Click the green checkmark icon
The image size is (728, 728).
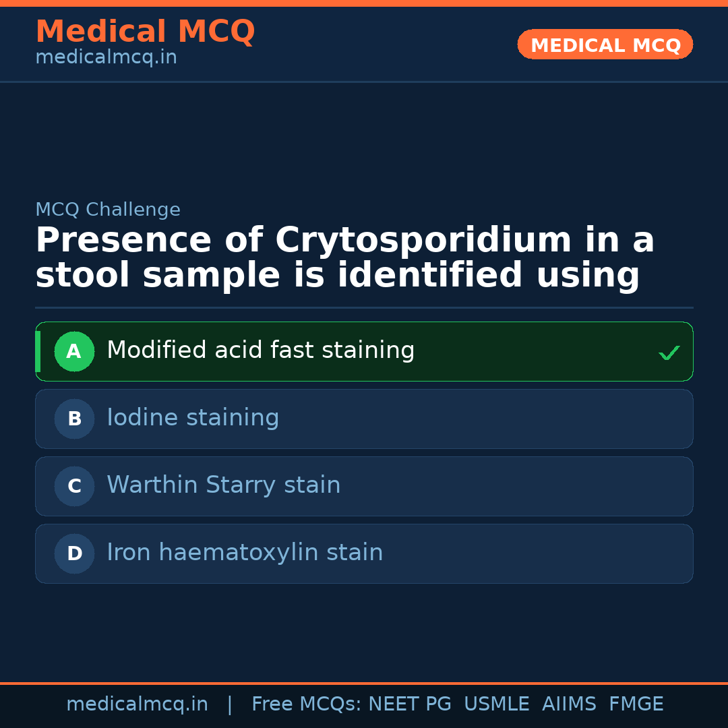tap(669, 353)
